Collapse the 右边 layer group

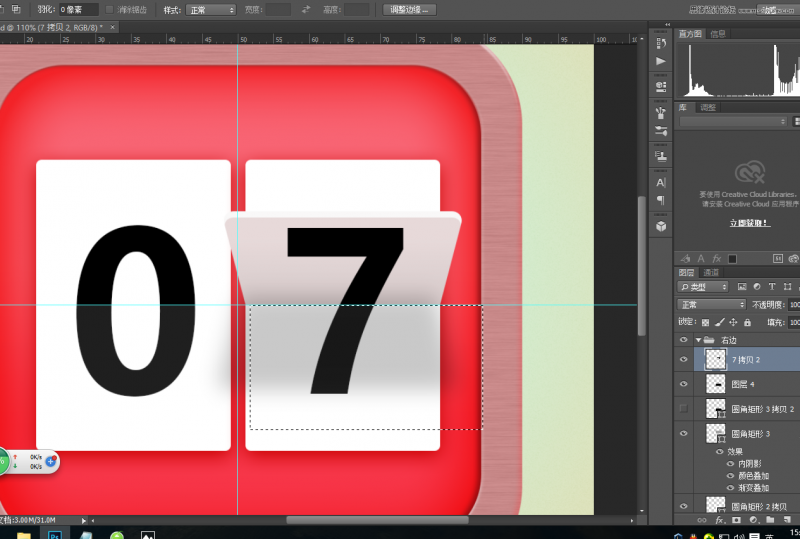tap(698, 340)
